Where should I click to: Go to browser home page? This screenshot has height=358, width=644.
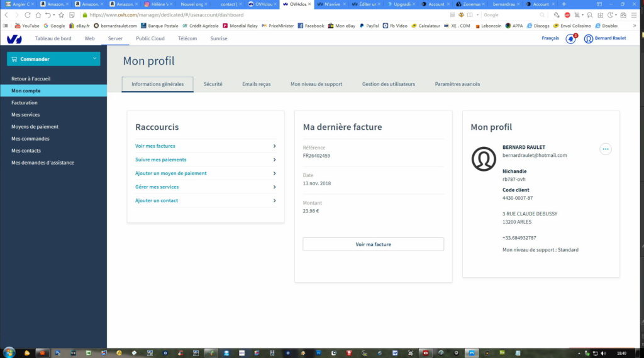(38, 15)
